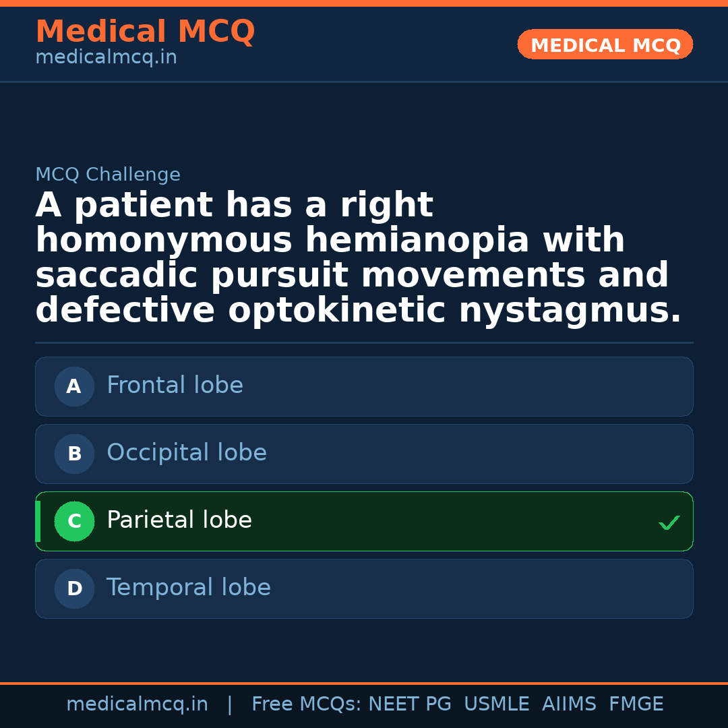Click the letter B circle icon
The image size is (728, 728).
[74, 454]
